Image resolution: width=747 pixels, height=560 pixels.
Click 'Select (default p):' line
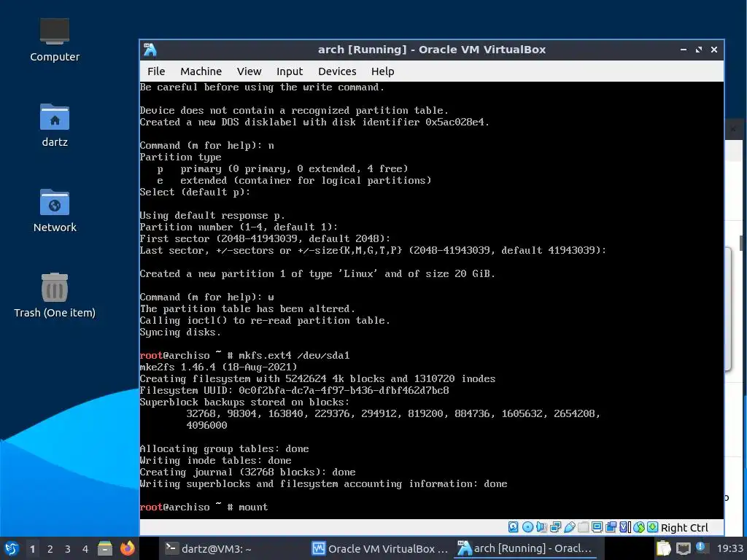pyautogui.click(x=194, y=192)
